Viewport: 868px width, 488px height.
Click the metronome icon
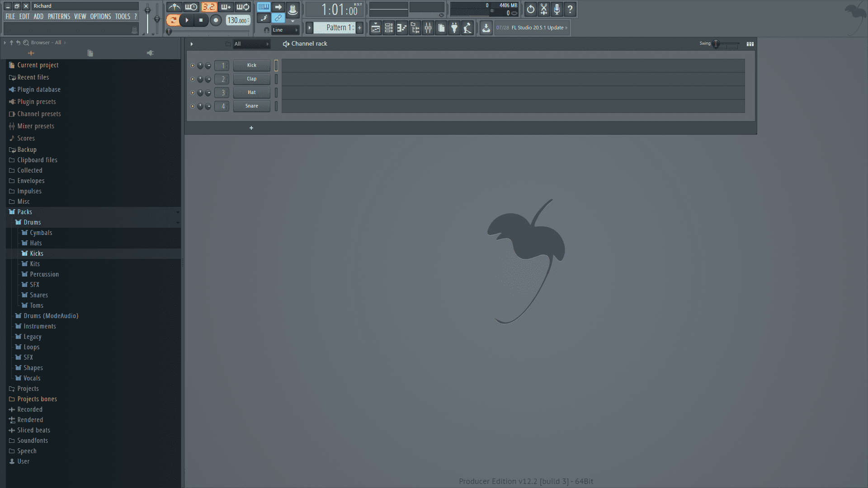click(x=174, y=7)
